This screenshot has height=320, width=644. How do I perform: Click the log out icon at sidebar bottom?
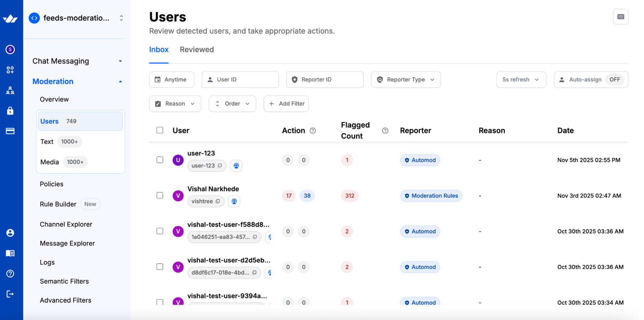click(10, 294)
